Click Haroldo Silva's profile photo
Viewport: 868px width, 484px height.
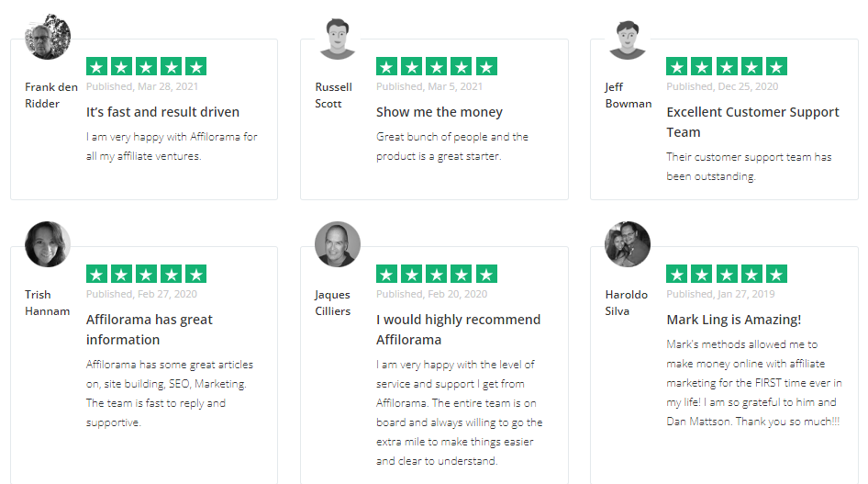(628, 244)
